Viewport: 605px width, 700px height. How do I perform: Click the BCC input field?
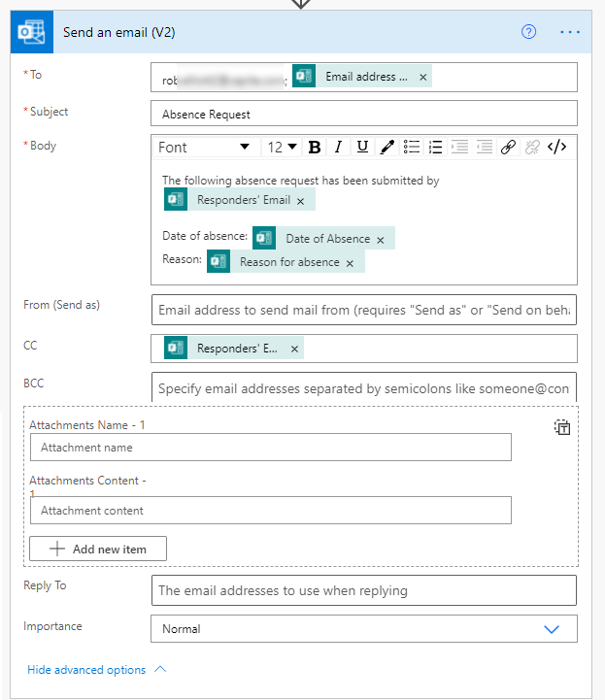(364, 387)
